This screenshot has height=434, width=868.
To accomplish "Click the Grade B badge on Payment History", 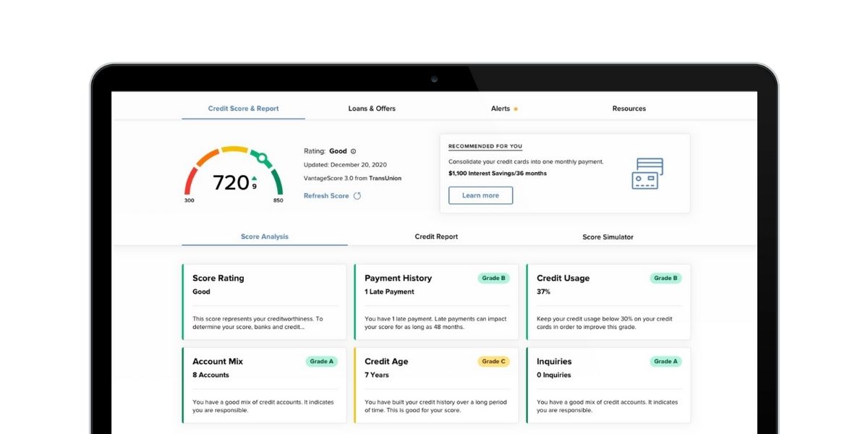I will coord(493,278).
